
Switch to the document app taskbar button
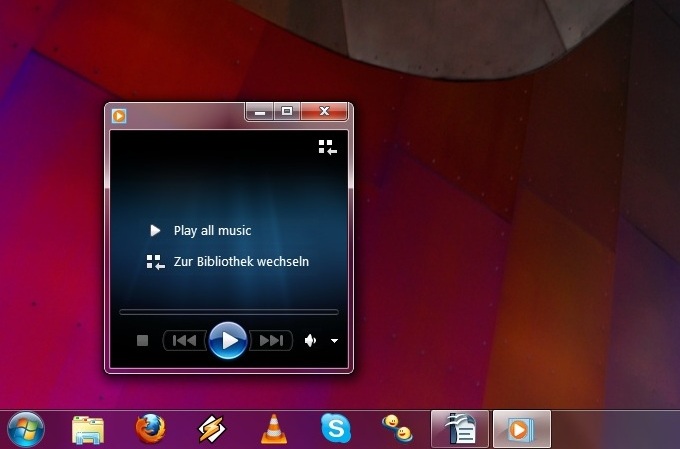pyautogui.click(x=460, y=429)
